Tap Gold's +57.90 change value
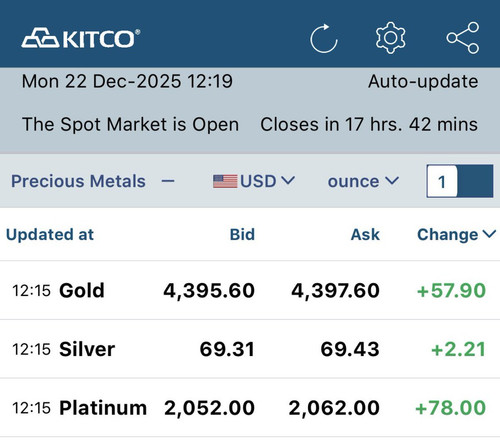Image resolution: width=500 pixels, height=443 pixels. pos(451,290)
